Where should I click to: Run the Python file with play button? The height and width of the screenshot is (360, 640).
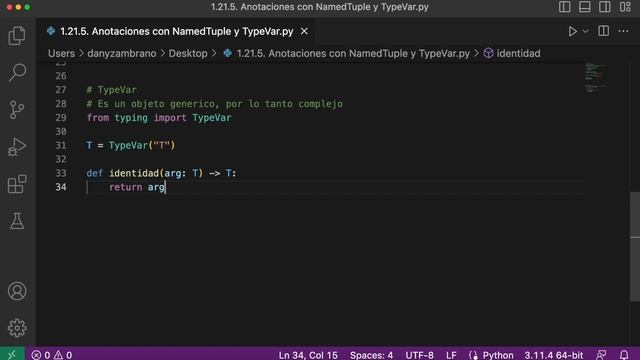click(x=573, y=31)
